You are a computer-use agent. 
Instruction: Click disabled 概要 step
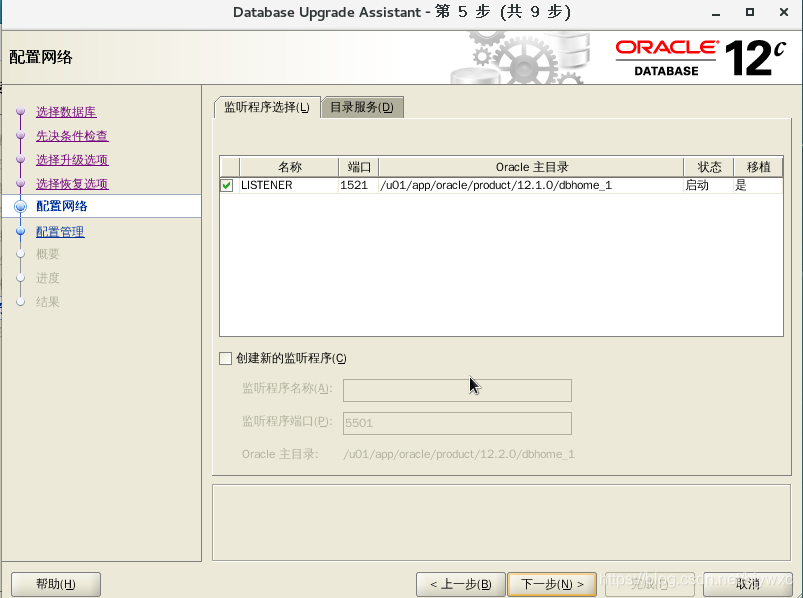[48, 254]
